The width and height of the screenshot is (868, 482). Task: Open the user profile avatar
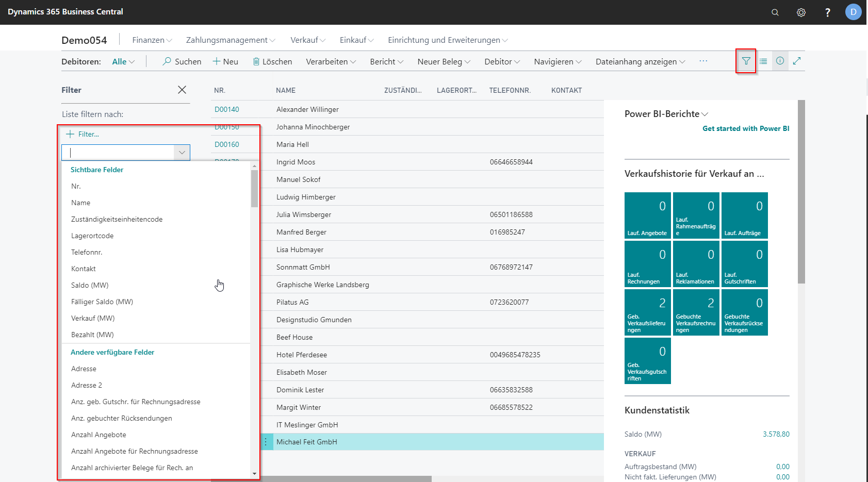click(x=853, y=12)
